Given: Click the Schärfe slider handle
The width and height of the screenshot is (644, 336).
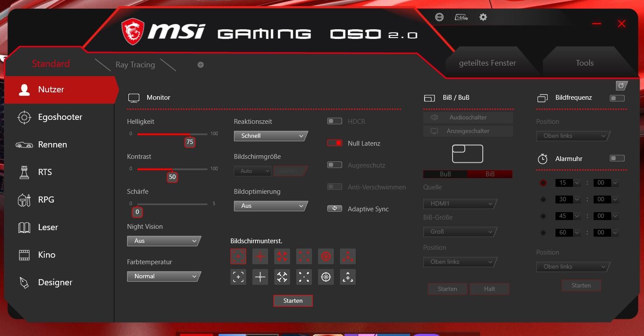Looking at the screenshot, I should [x=137, y=212].
